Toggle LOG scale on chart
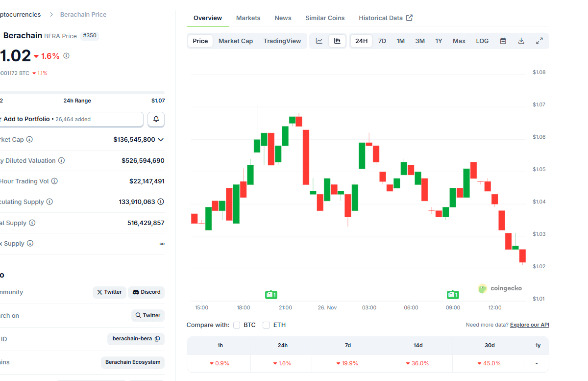 (482, 41)
